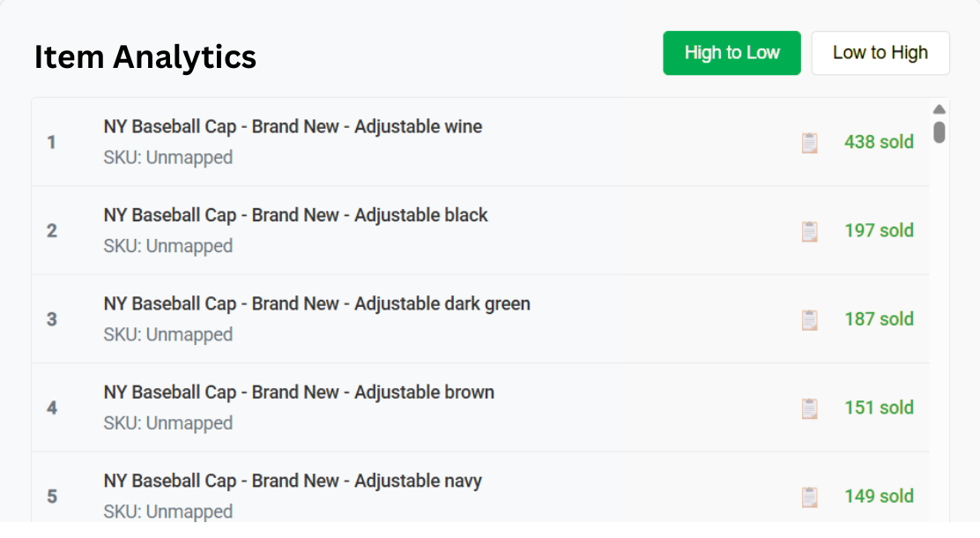Screen dimensions: 980x538
Task: Open NY Baseball Cap Adjustable brown item
Action: click(x=299, y=392)
